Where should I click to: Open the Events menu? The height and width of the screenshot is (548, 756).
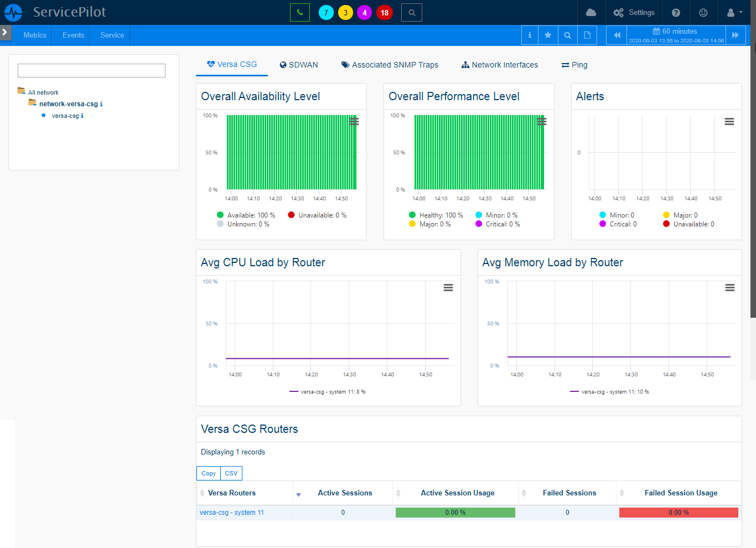click(x=73, y=35)
